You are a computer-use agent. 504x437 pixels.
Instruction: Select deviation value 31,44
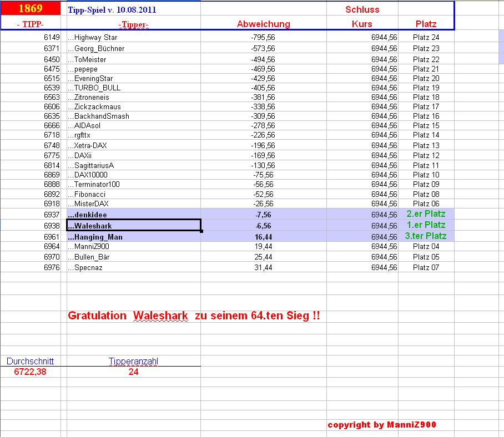click(263, 267)
